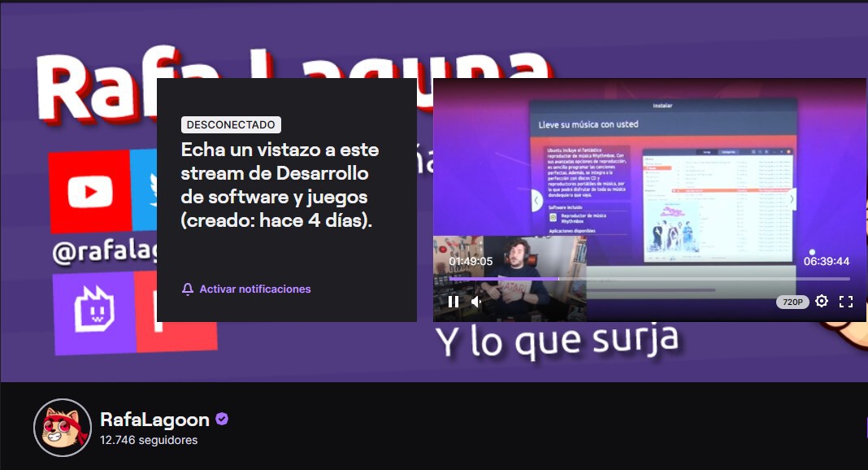The height and width of the screenshot is (470, 868).
Task: Mute the stream audio speaker icon
Action: click(x=475, y=301)
